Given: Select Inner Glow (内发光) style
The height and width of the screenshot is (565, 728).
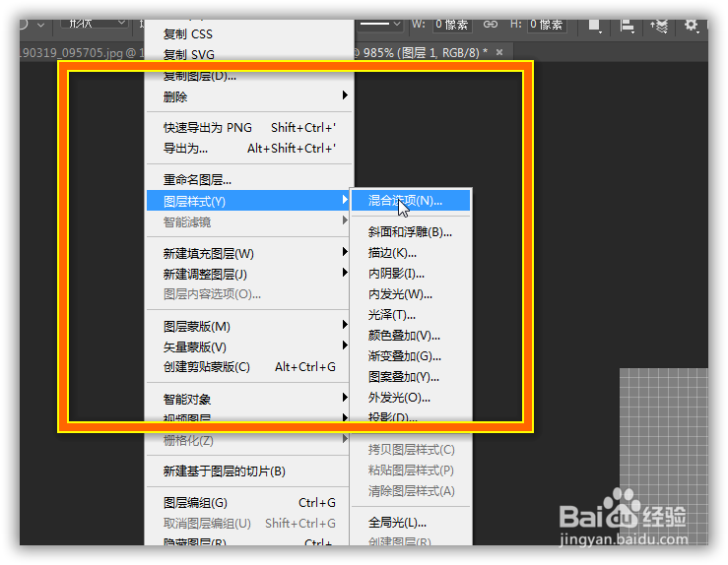Looking at the screenshot, I should 411,294.
